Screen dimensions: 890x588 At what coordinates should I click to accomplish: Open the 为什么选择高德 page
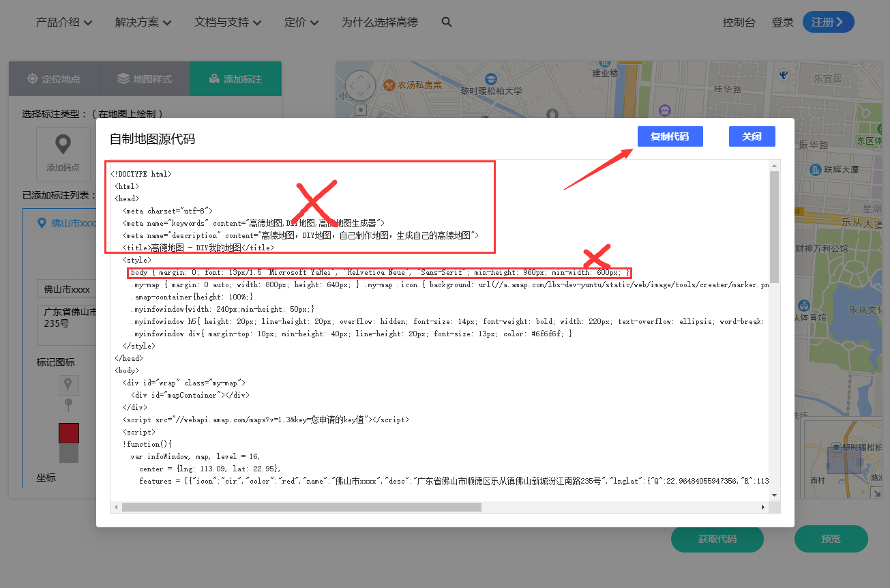(379, 22)
